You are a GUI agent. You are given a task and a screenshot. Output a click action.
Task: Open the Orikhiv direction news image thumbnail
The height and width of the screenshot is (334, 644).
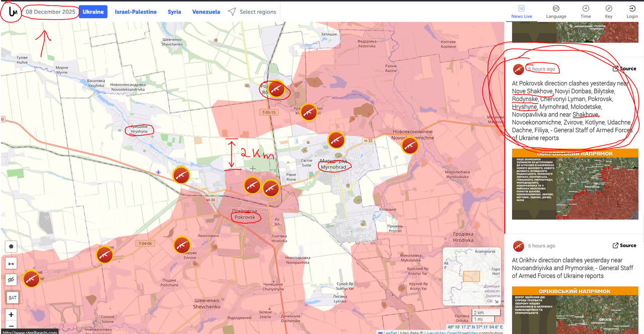575,310
